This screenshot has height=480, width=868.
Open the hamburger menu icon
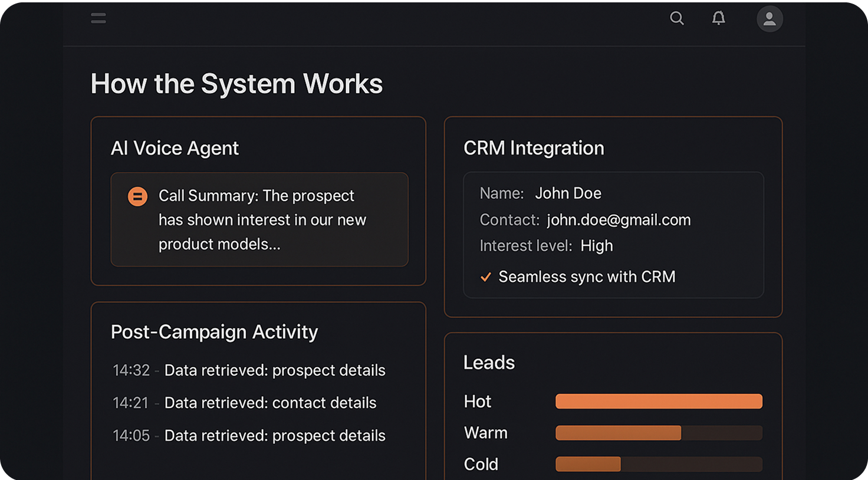click(x=98, y=18)
